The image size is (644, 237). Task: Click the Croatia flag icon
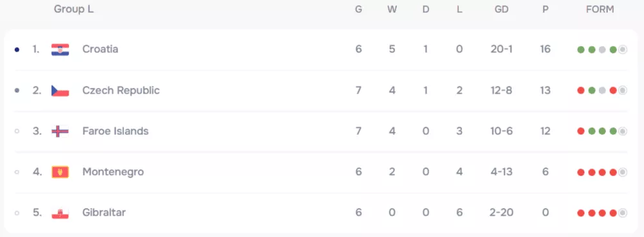tap(60, 50)
